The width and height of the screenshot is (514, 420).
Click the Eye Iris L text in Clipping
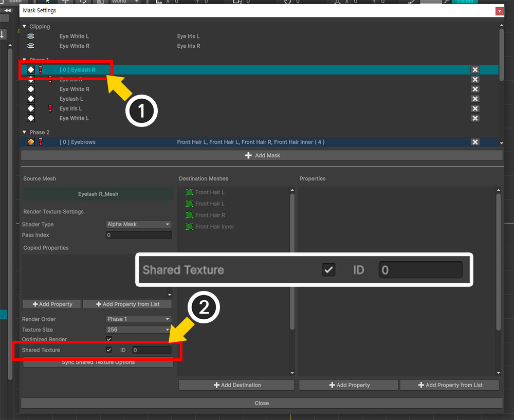(x=188, y=36)
